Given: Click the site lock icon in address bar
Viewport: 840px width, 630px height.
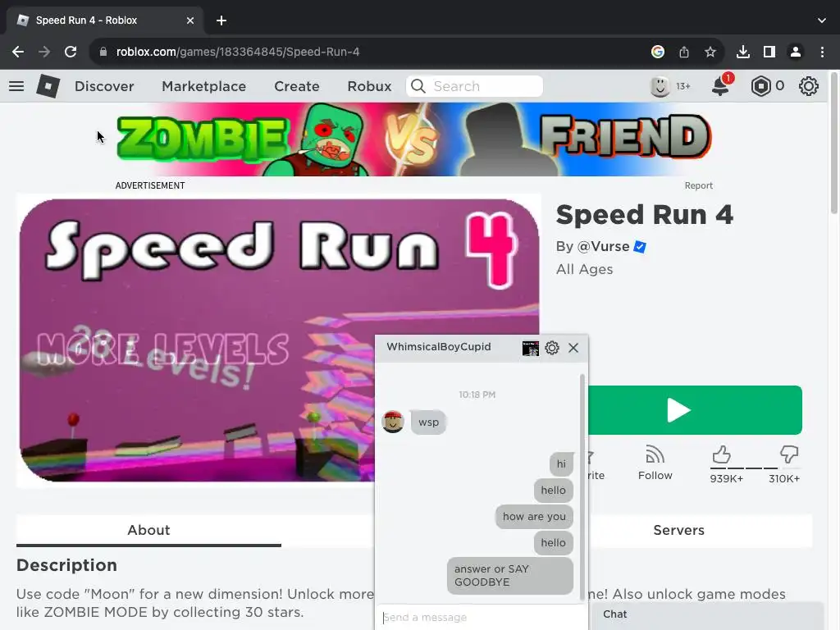Looking at the screenshot, I should point(103,52).
